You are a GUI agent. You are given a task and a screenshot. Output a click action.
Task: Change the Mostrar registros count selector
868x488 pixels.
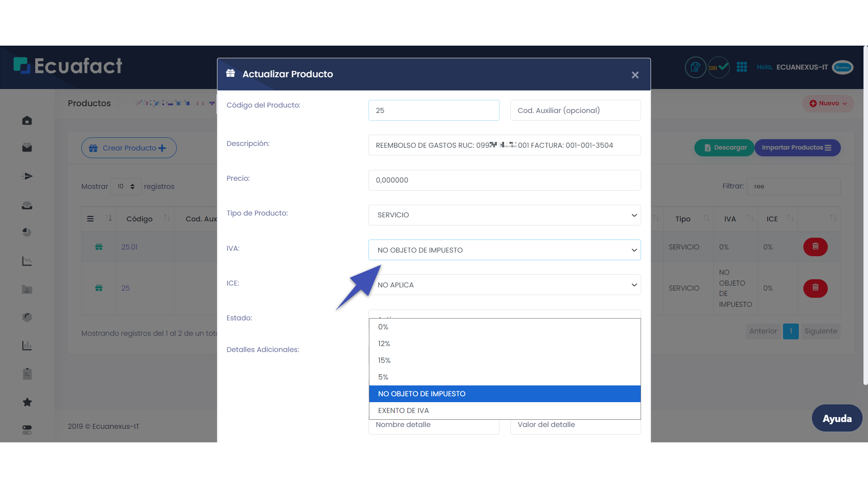coord(126,187)
